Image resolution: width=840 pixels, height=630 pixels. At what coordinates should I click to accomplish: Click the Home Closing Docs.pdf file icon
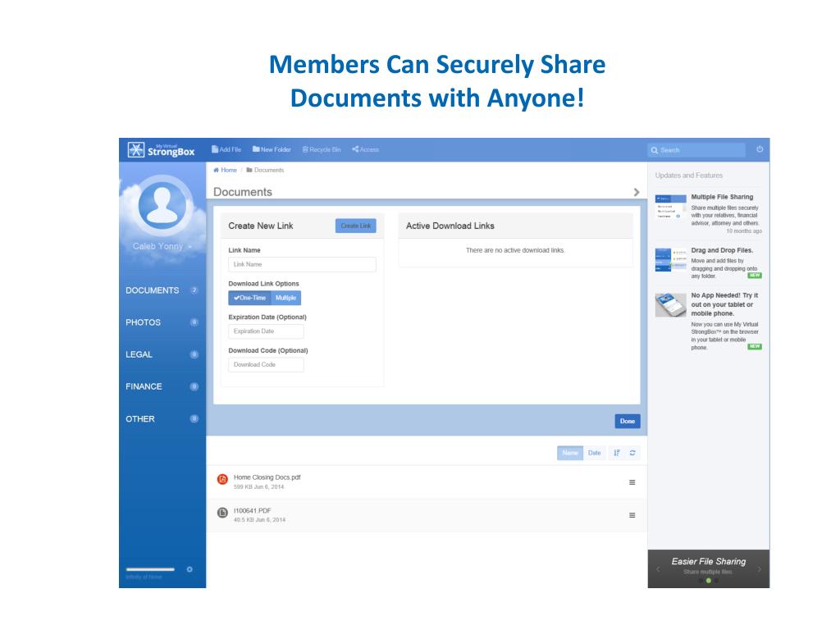coord(222,479)
